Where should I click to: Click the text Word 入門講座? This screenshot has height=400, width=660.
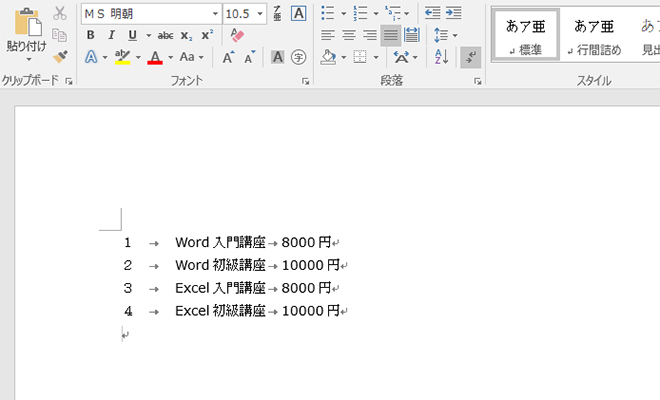(x=221, y=243)
